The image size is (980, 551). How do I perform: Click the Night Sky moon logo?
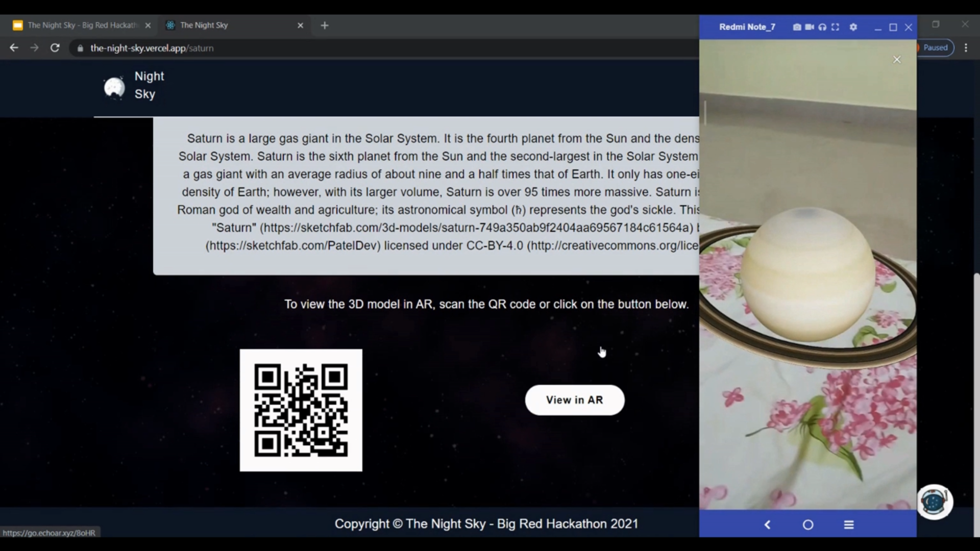click(114, 87)
